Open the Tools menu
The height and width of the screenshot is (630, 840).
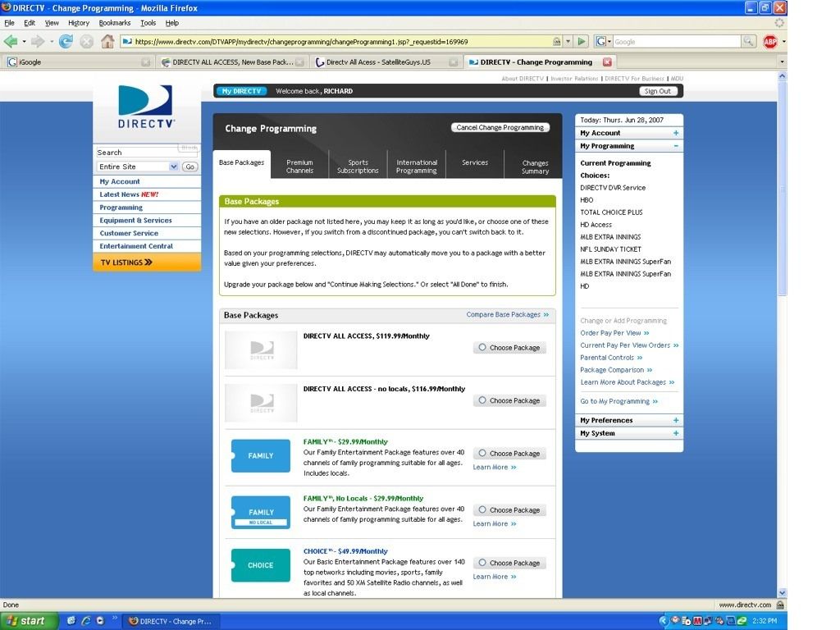pos(148,23)
